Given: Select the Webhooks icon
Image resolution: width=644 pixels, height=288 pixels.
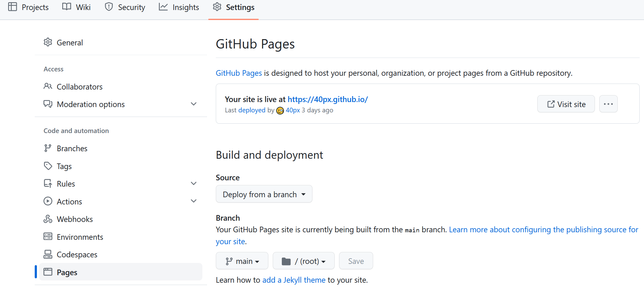Looking at the screenshot, I should (x=48, y=219).
